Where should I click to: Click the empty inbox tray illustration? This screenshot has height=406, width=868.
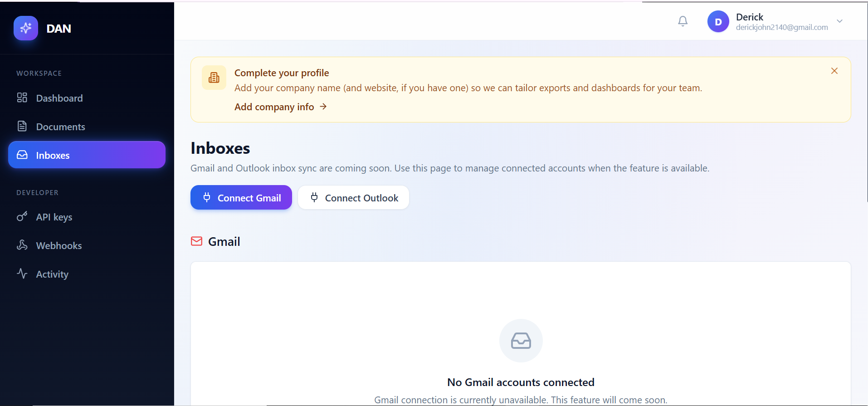[521, 341]
